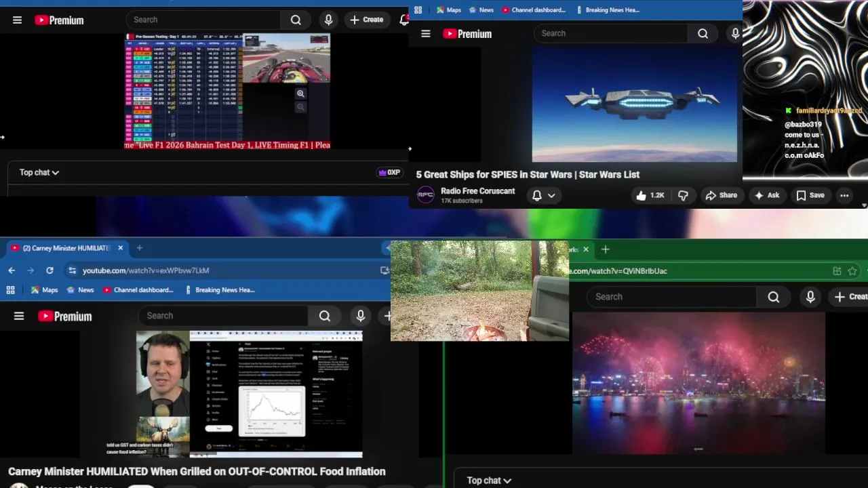
Task: Share the Star Wars ships video
Action: (x=721, y=195)
